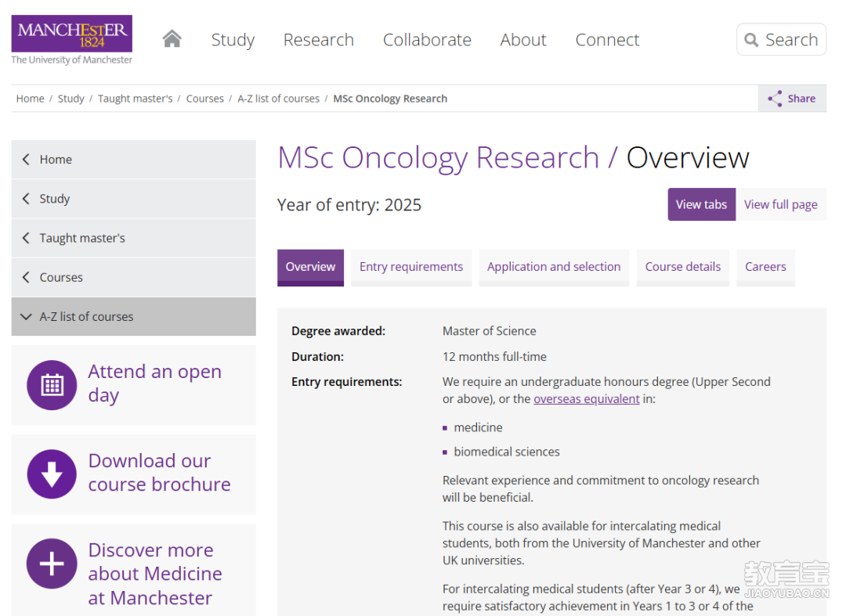846x616 pixels.
Task: Click the View tabs button
Action: click(701, 204)
